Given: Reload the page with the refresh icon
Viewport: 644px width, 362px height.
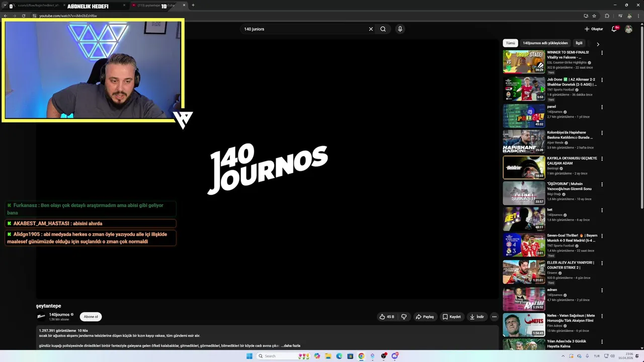Looking at the screenshot, I should pyautogui.click(x=24, y=16).
